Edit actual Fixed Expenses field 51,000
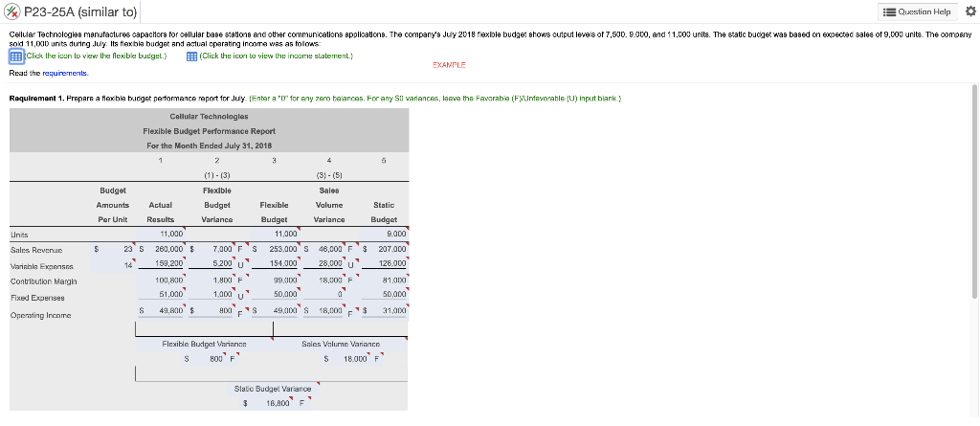Screen dimensions: 980x426 (x=160, y=293)
